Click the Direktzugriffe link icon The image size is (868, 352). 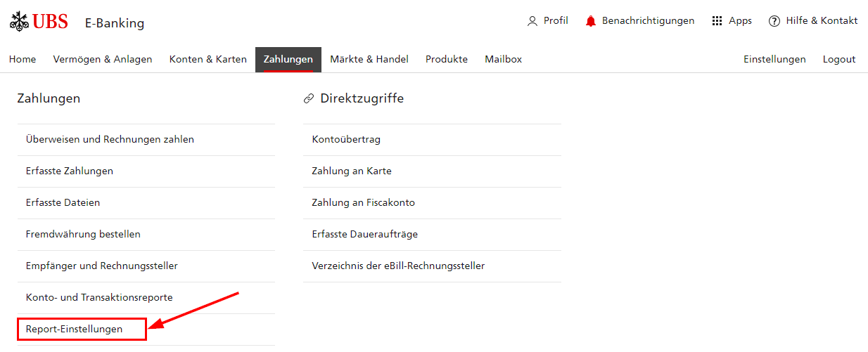[x=308, y=99]
